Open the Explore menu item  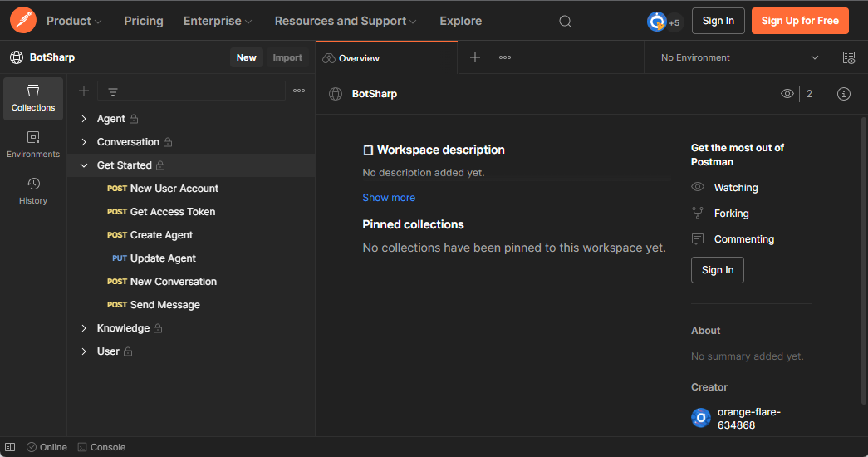tap(460, 21)
